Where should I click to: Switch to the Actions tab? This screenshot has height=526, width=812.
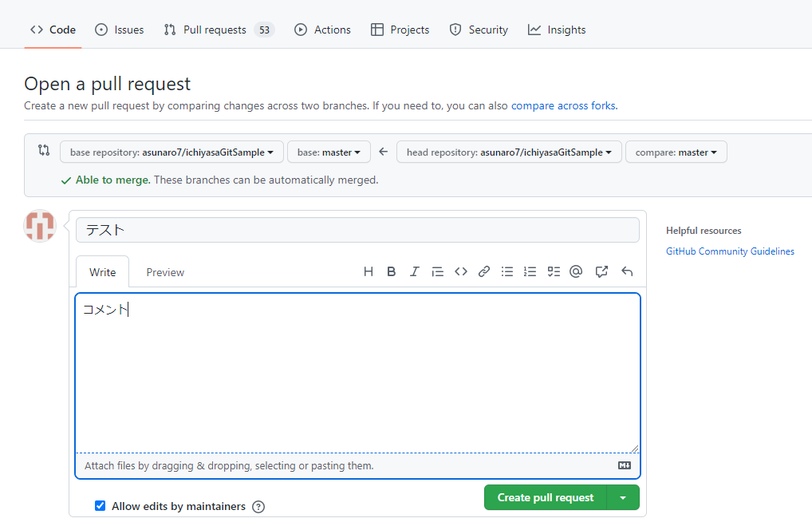322,30
